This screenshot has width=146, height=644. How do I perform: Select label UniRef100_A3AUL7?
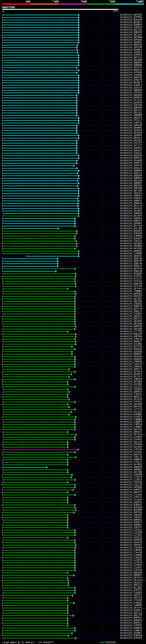coord(131,85)
